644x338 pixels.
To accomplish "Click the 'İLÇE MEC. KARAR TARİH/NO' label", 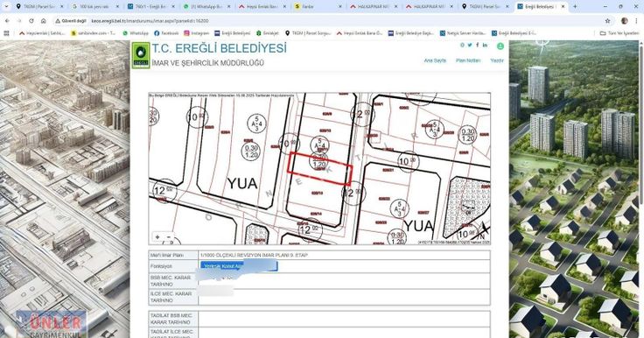I will (171, 297).
